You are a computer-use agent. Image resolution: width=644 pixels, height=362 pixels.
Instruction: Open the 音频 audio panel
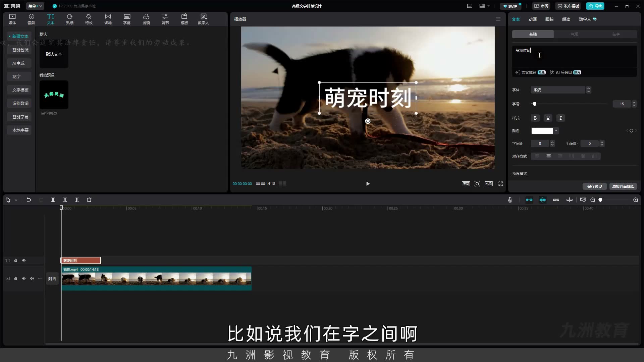click(31, 19)
